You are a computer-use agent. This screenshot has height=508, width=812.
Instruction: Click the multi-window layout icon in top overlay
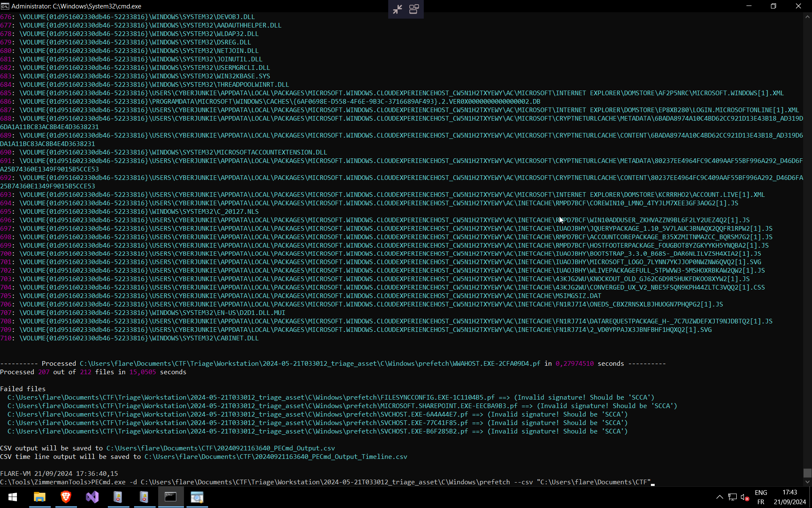[x=414, y=9]
